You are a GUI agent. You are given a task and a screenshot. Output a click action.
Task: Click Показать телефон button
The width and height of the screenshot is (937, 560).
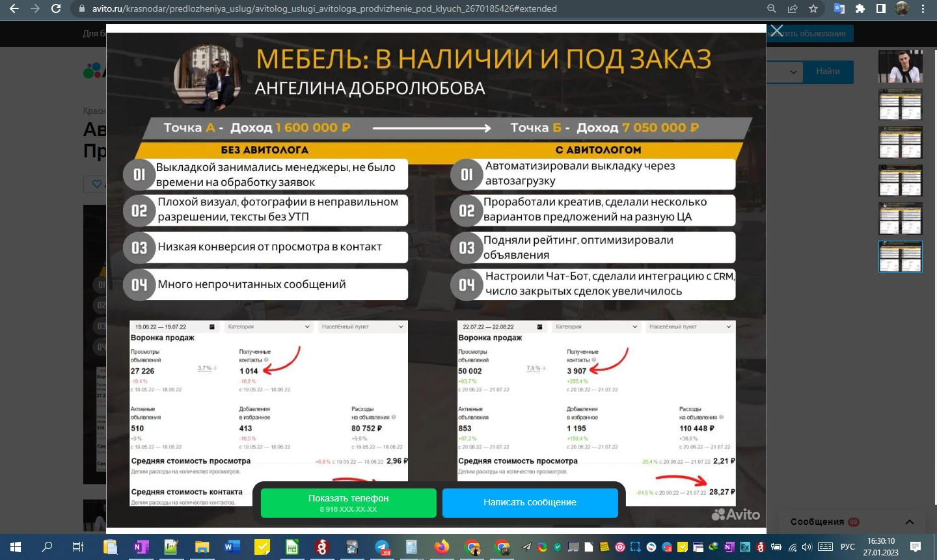pyautogui.click(x=349, y=503)
